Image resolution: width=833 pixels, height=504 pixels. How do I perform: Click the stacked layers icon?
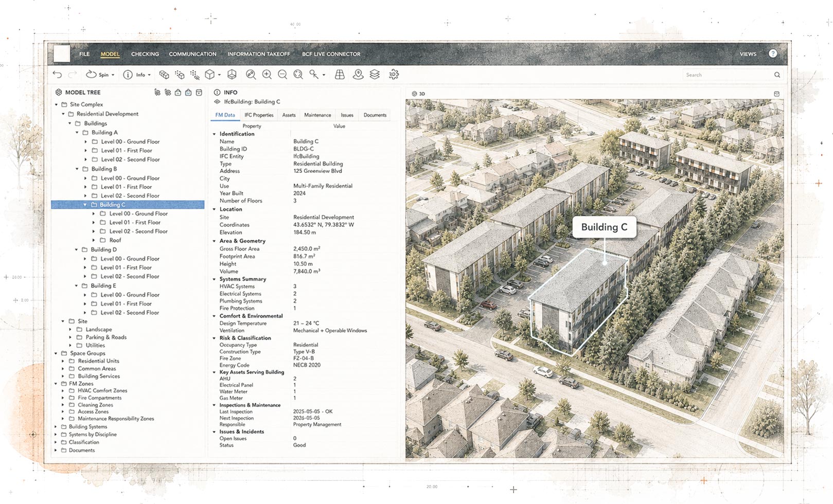click(375, 75)
